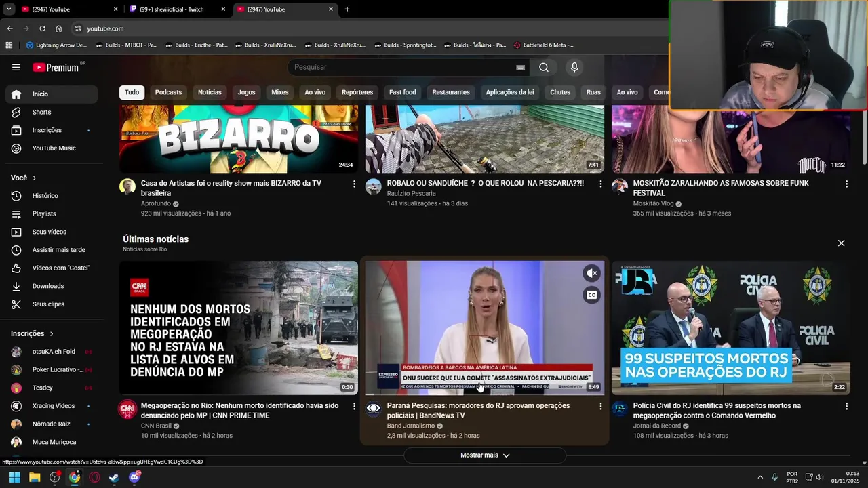Open Downloads in the sidebar
Image resolution: width=868 pixels, height=488 pixels.
point(52,286)
